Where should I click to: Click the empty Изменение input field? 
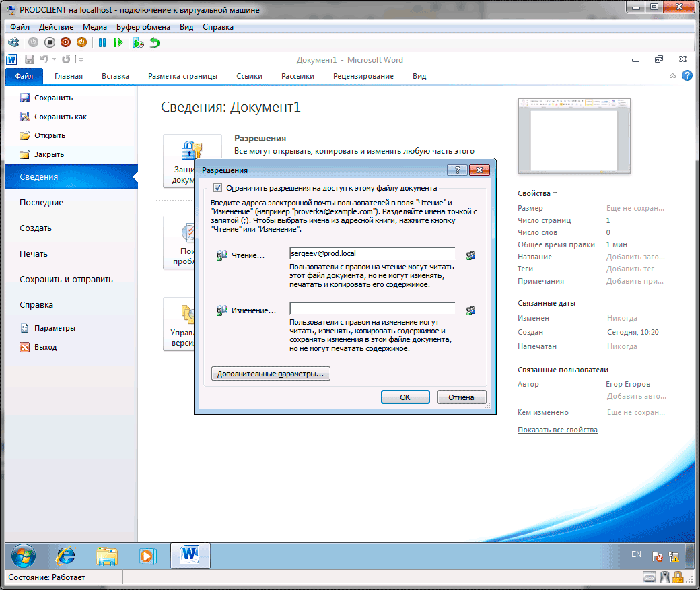tap(372, 308)
